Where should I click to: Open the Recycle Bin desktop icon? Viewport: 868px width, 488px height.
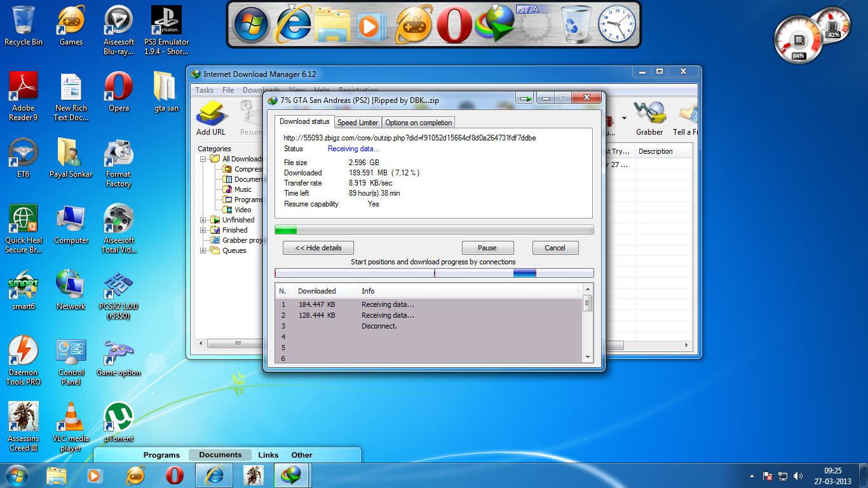point(24,25)
